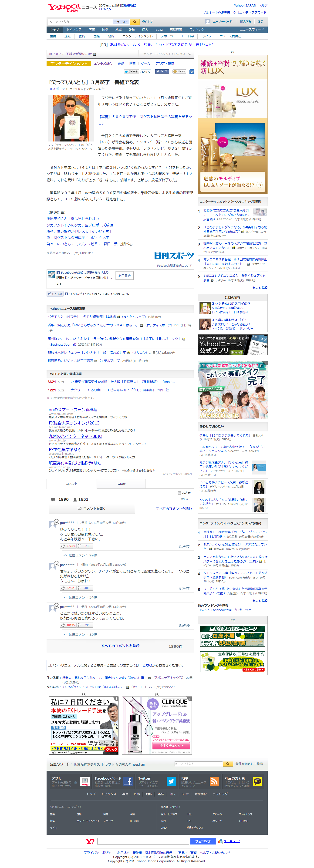Click thumbs-down on pas***** comment
The height and width of the screenshot is (868, 314).
[x=84, y=588]
